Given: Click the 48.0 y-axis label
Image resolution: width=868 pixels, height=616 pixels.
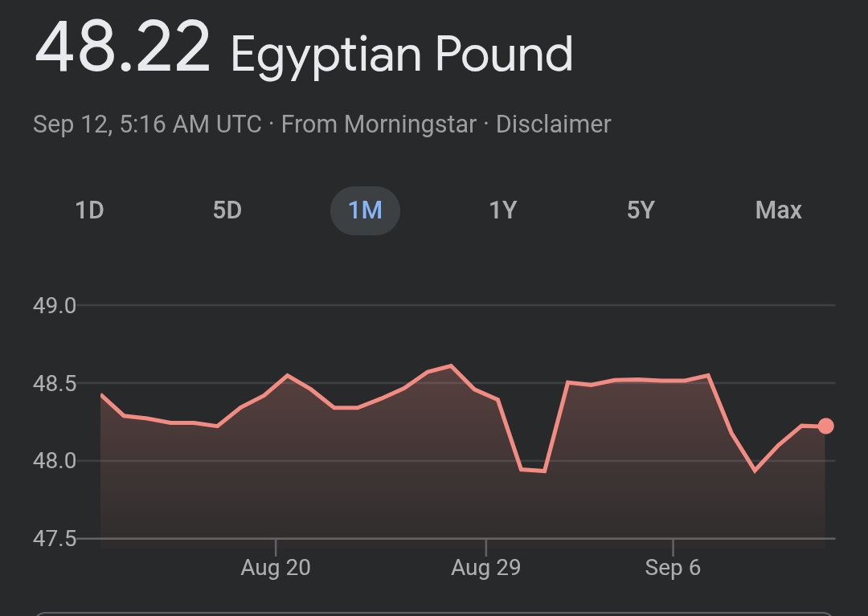Looking at the screenshot, I should (x=55, y=461).
